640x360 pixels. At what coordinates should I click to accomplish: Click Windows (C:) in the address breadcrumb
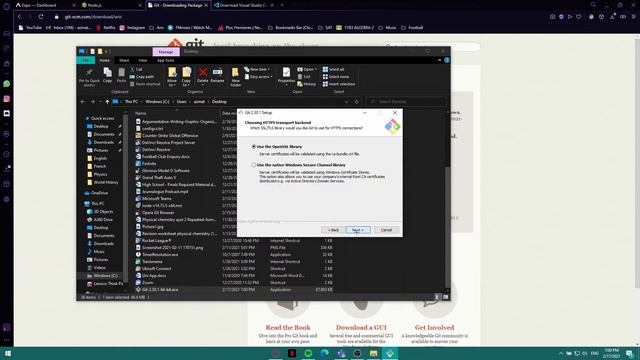(157, 102)
